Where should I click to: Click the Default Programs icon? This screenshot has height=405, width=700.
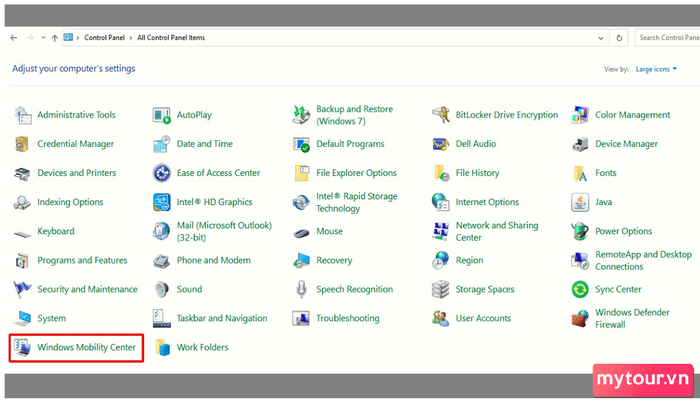point(301,144)
